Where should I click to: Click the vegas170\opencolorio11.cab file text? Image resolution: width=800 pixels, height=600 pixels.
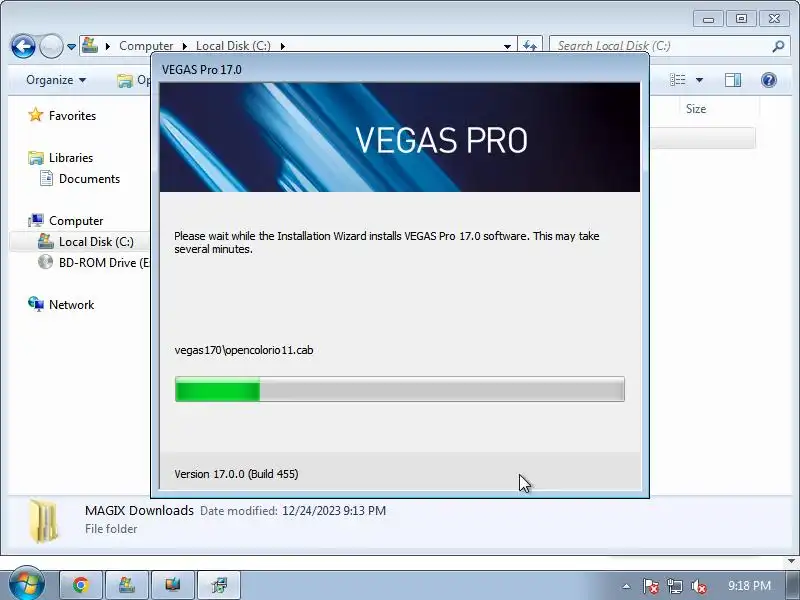tap(244, 350)
